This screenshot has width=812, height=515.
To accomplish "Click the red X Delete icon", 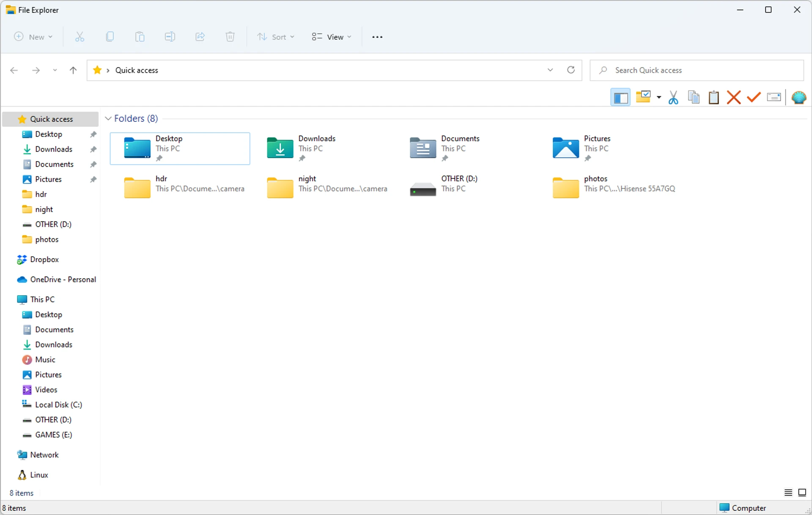I will [x=734, y=98].
